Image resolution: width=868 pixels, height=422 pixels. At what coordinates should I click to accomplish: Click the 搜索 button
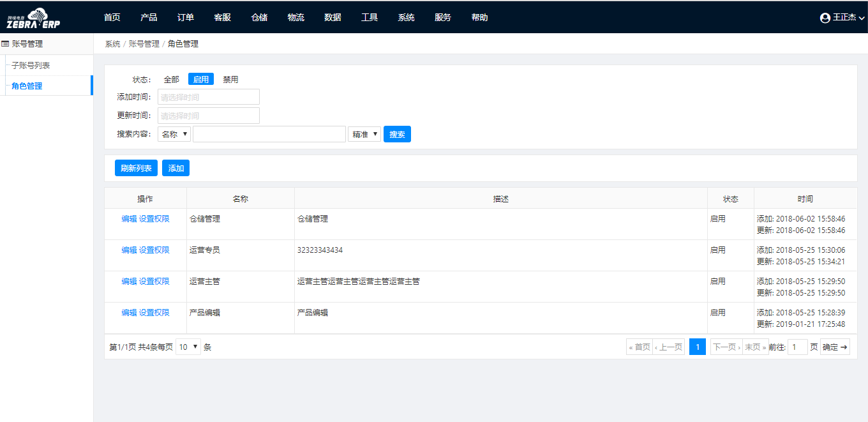coord(397,134)
